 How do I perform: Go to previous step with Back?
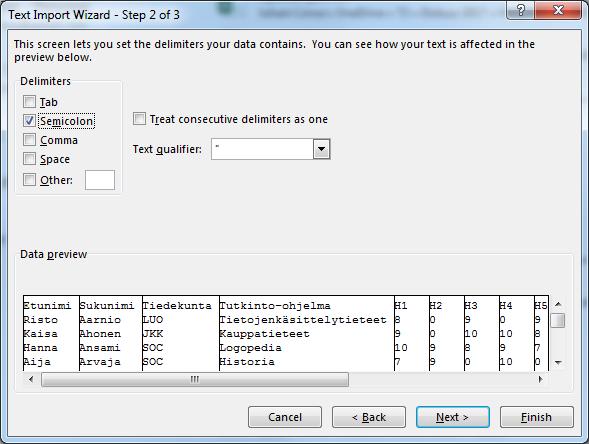click(369, 417)
